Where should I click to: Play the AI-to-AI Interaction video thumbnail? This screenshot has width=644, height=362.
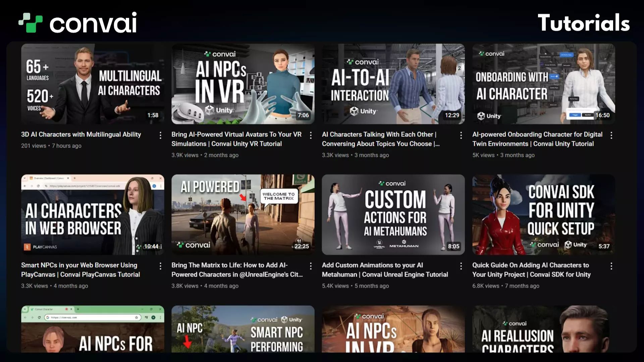click(393, 84)
